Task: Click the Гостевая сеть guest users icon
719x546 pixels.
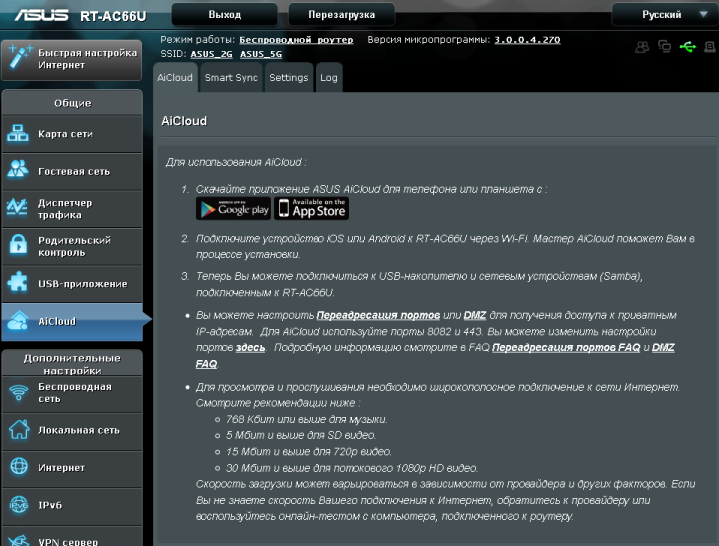Action: [x=18, y=169]
